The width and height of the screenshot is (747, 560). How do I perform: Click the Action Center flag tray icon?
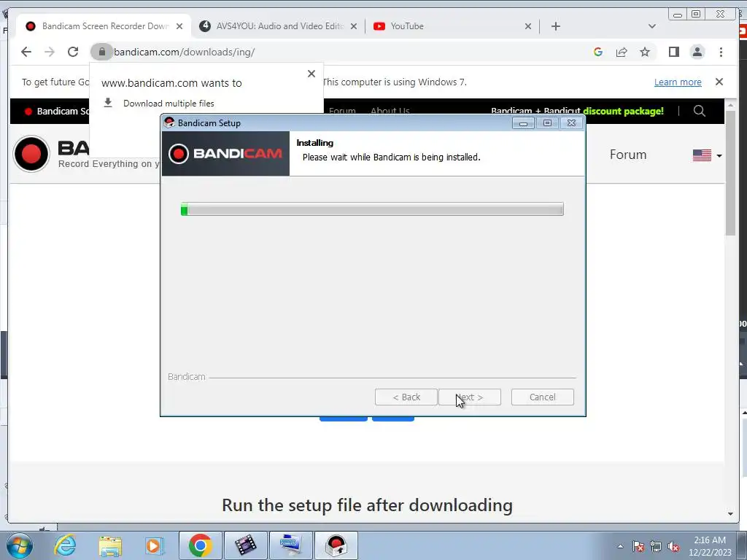point(638,547)
